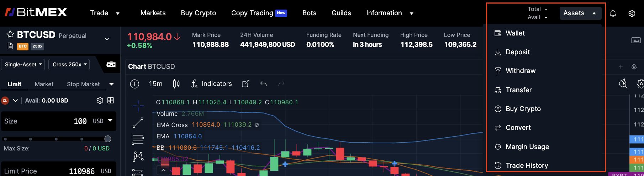Open the Indicators menu

[x=211, y=84]
